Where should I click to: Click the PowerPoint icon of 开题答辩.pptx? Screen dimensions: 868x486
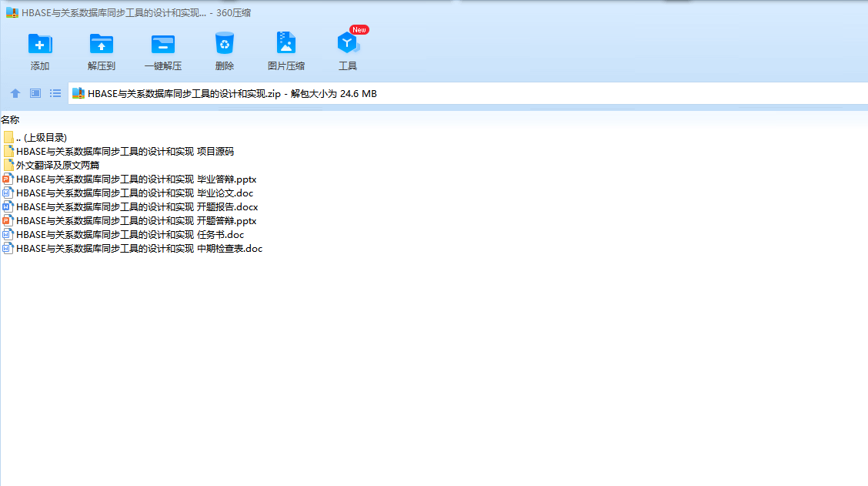tap(8, 220)
